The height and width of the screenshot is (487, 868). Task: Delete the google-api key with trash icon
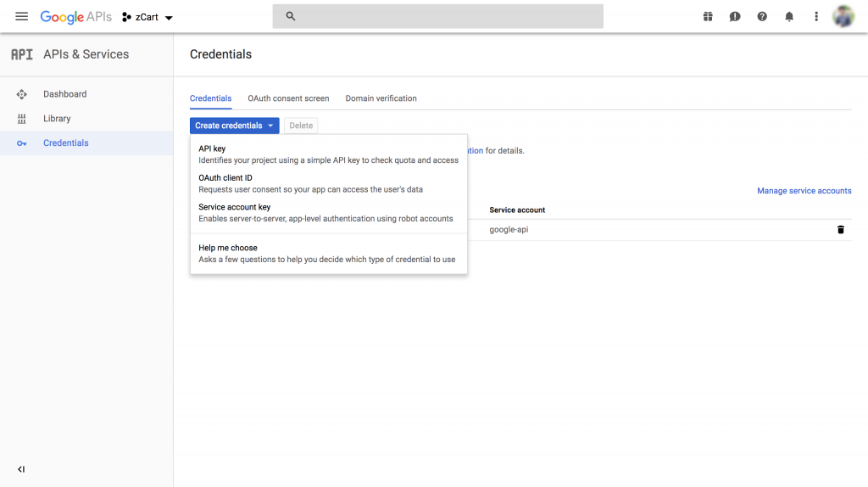(x=840, y=229)
